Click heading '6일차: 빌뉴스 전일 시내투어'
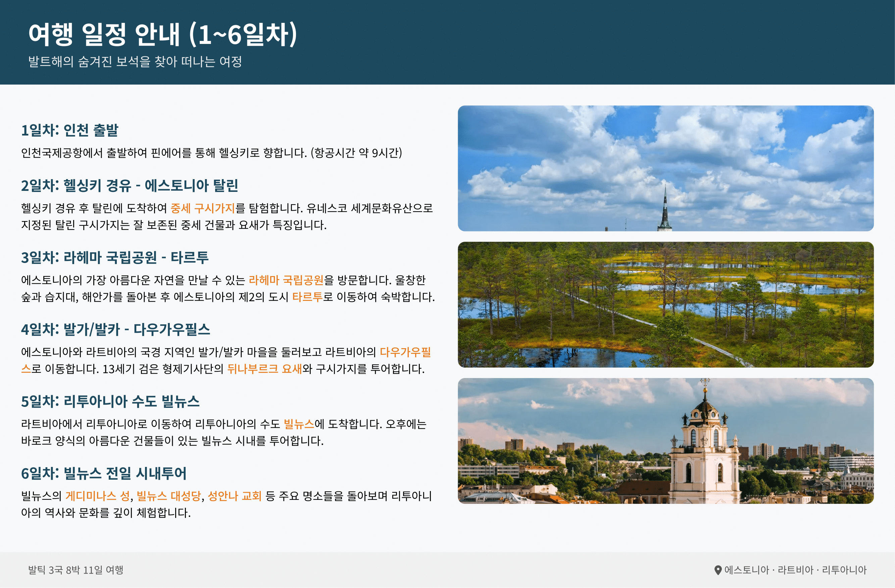Image resolution: width=895 pixels, height=588 pixels. (104, 473)
